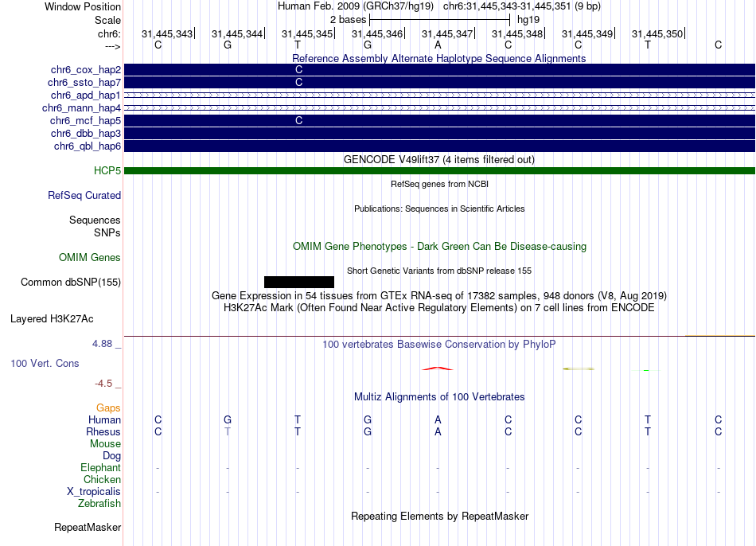The height and width of the screenshot is (546, 756).
Task: Click Multiz Alignments of 100 Vertebrates title
Action: point(439,397)
